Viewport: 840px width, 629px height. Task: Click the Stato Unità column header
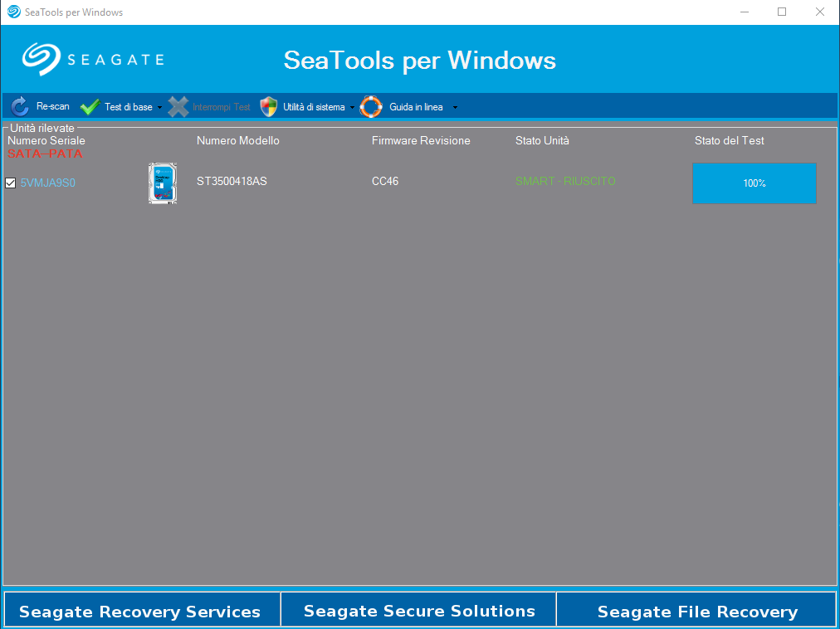pos(542,140)
